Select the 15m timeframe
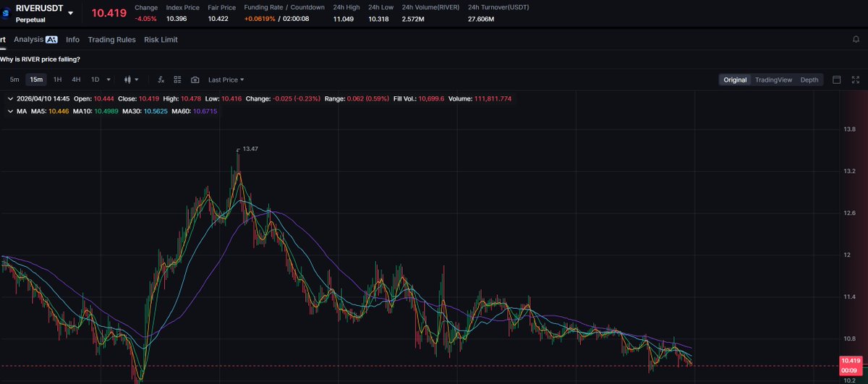The height and width of the screenshot is (384, 868). (x=35, y=80)
